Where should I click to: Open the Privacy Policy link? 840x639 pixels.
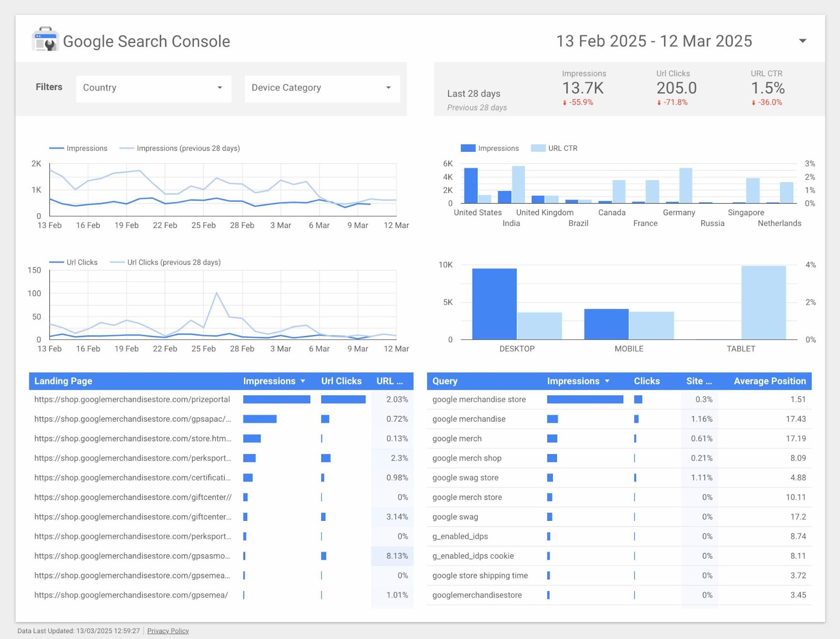pyautogui.click(x=168, y=630)
